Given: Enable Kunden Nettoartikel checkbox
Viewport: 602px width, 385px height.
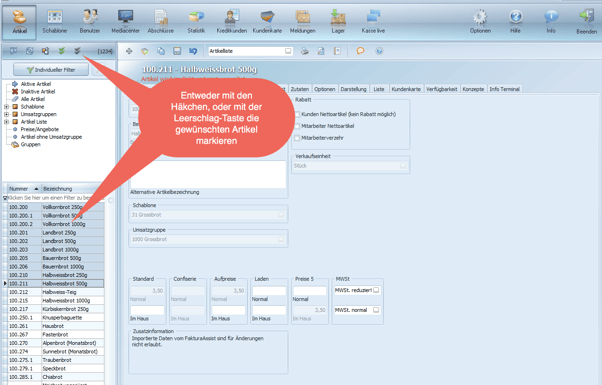Looking at the screenshot, I should [297, 114].
